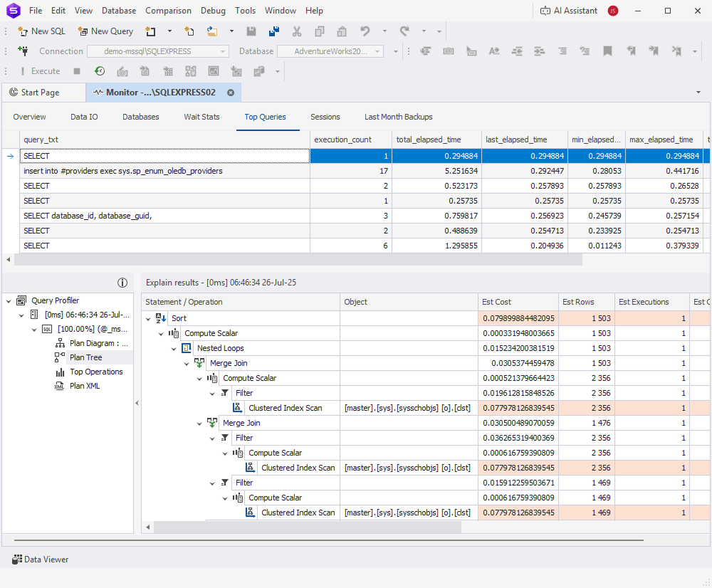Switch to the Wait Stats tab
The height and width of the screenshot is (588, 712).
click(x=201, y=117)
